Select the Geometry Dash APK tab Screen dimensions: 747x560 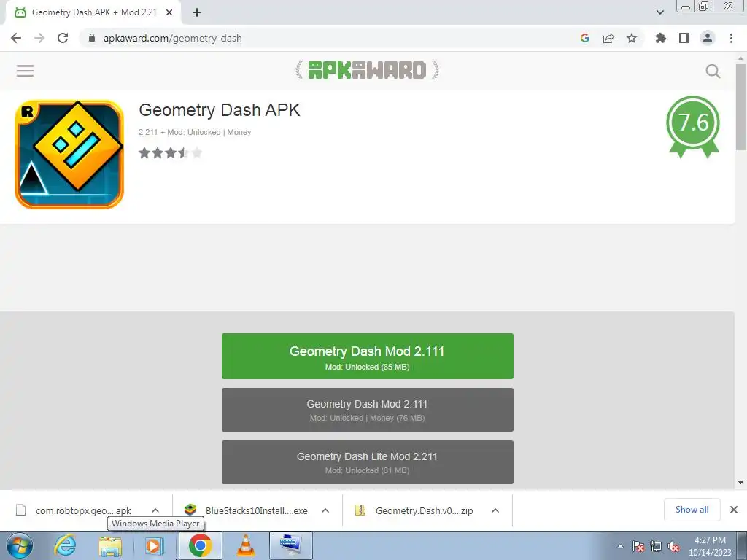(x=93, y=12)
